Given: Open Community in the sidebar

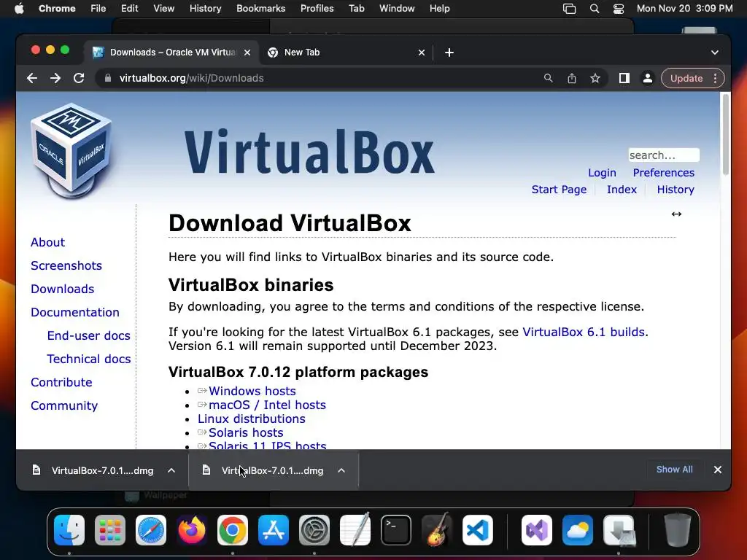Looking at the screenshot, I should tap(64, 405).
